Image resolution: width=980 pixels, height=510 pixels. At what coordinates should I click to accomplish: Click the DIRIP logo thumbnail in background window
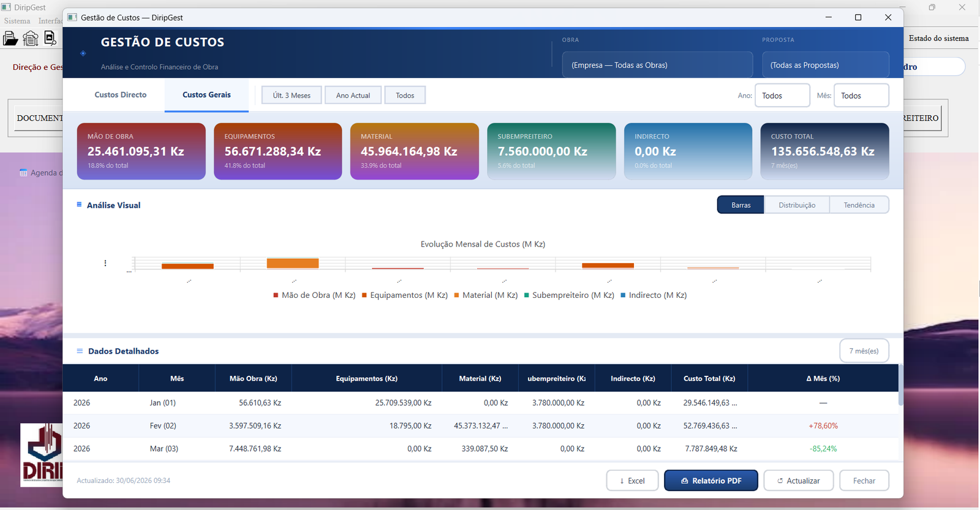point(42,455)
